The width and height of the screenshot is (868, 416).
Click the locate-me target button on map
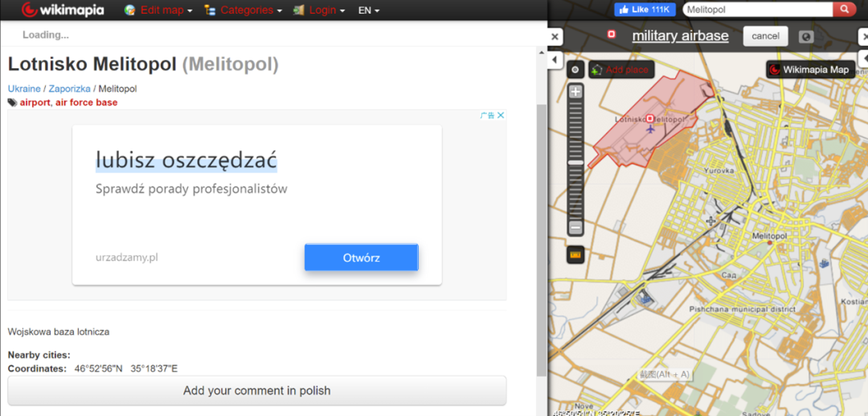click(575, 70)
